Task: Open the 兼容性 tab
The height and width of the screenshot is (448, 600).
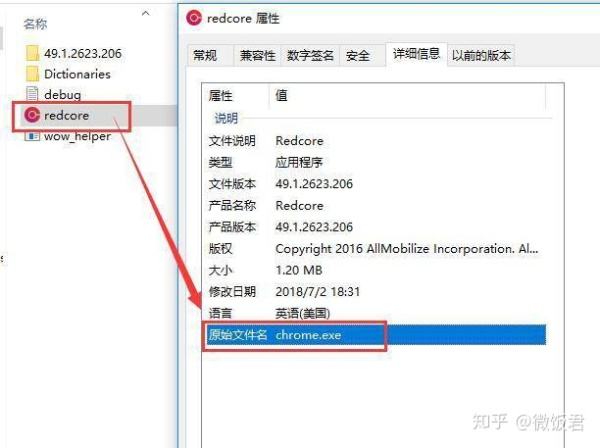Action: (257, 55)
